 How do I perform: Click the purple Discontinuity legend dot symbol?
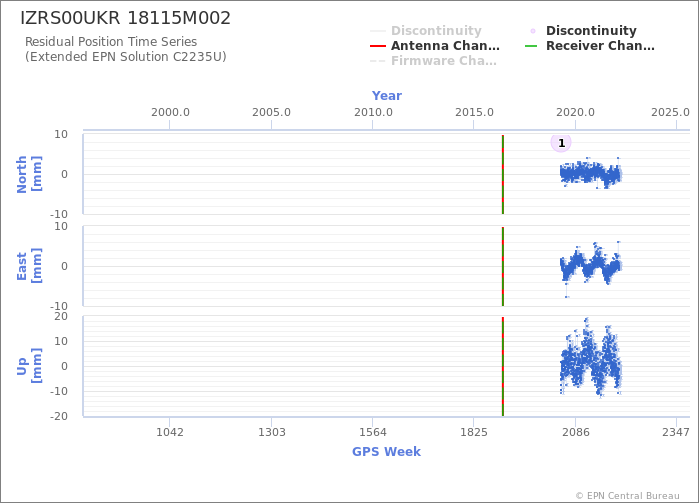pos(533,31)
